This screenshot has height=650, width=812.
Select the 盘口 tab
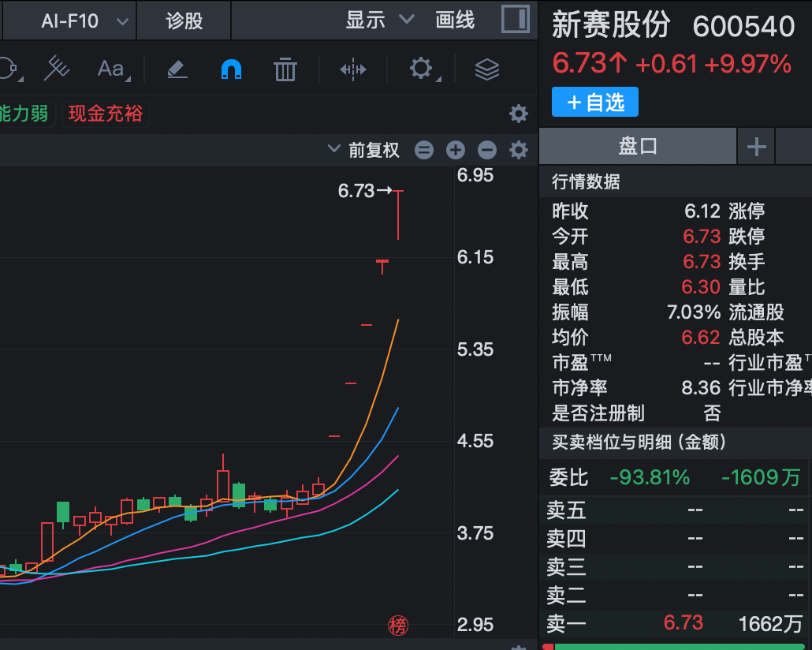[638, 146]
